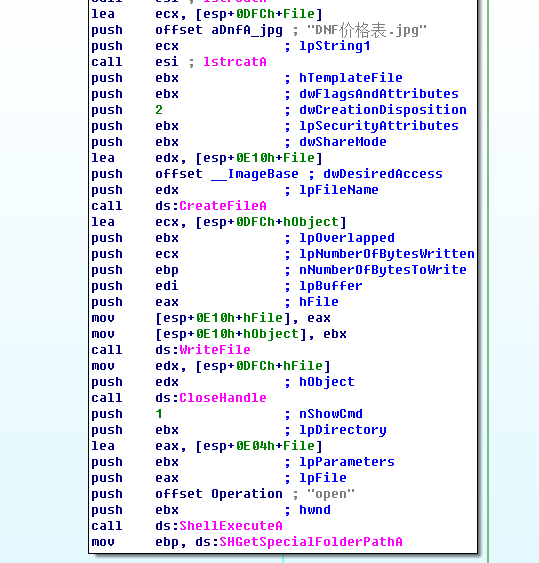Click the lpSecurityAttributes comment

pos(379,126)
